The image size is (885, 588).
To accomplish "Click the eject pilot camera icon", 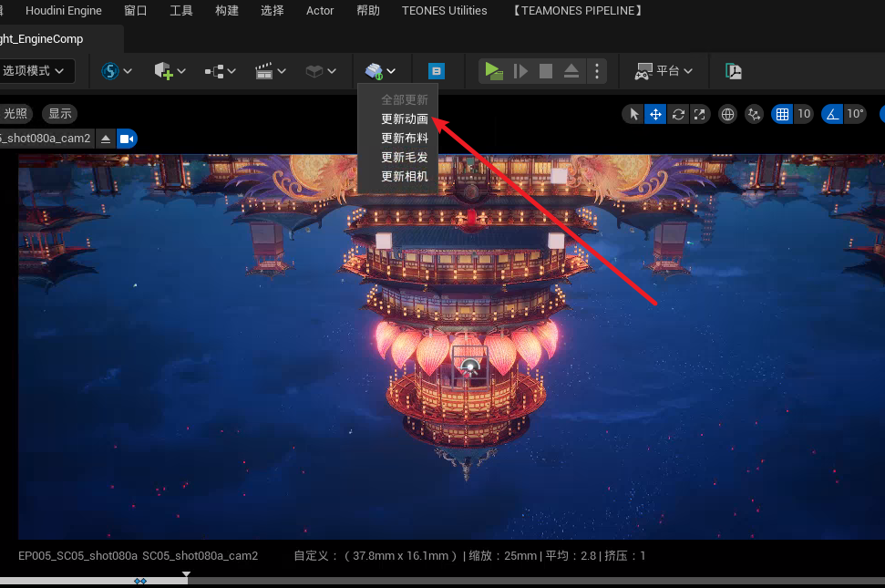I will click(106, 139).
